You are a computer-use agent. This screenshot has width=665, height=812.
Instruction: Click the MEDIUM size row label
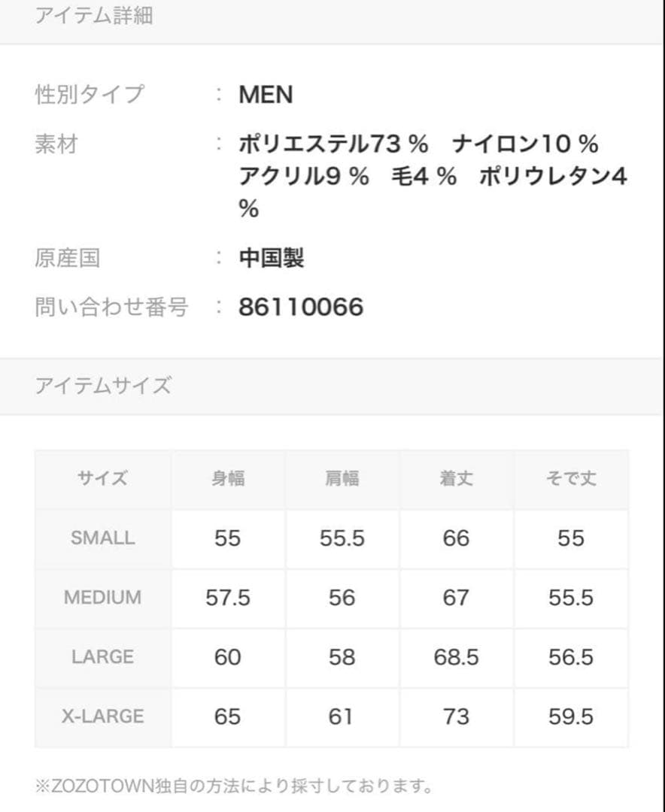(x=103, y=598)
